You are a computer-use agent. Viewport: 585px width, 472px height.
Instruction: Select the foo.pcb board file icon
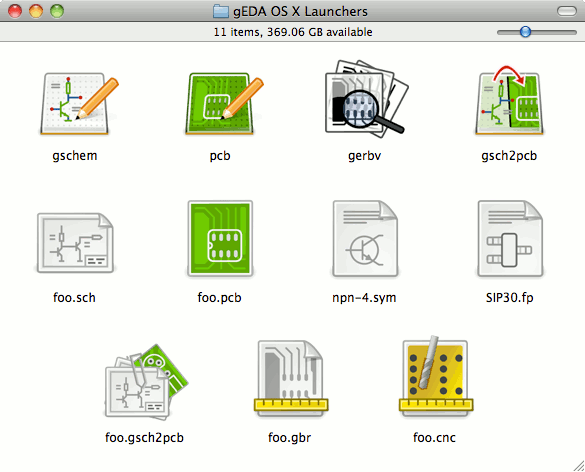click(x=220, y=238)
